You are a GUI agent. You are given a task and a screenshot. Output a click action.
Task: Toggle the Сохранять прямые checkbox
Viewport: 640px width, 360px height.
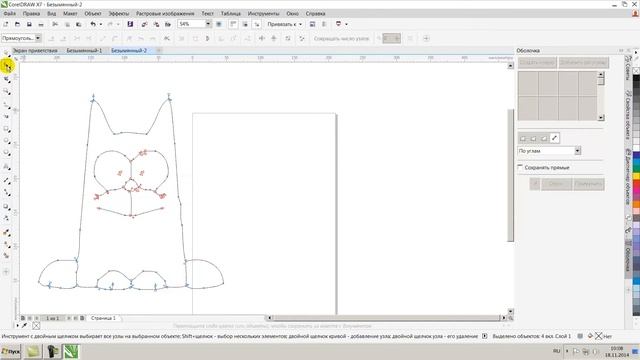click(x=520, y=167)
